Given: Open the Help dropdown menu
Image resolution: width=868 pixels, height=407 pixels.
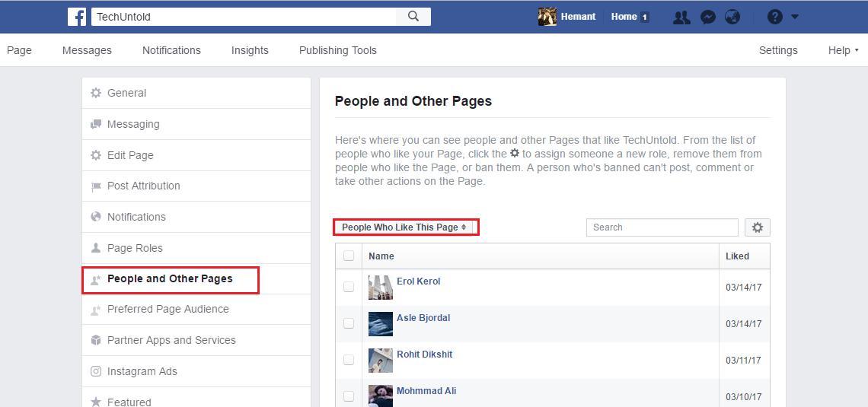Looking at the screenshot, I should [x=843, y=50].
